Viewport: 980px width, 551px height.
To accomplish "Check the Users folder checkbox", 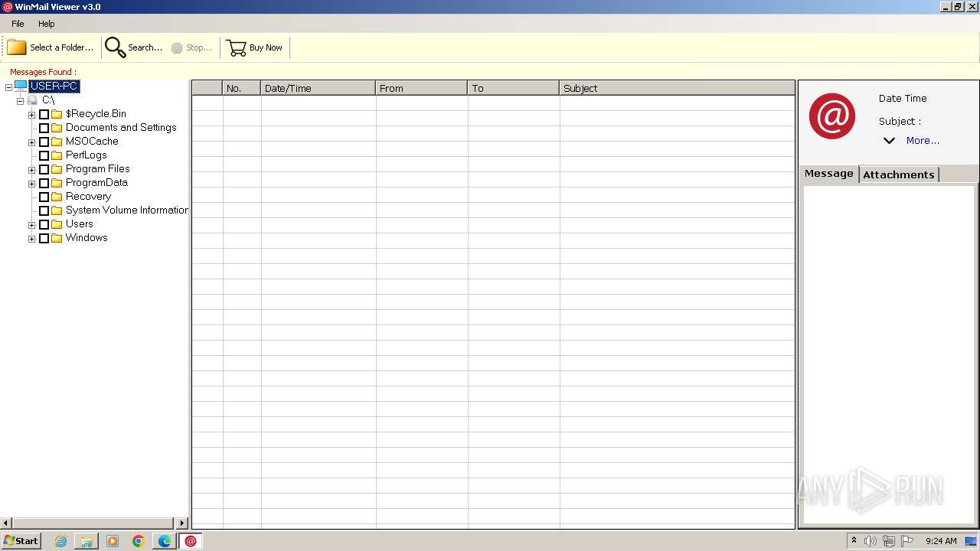I will (x=44, y=225).
